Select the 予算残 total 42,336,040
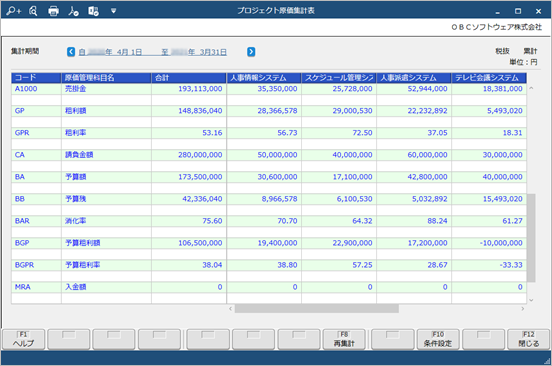Screen dimensions: 552x366 tap(189, 199)
